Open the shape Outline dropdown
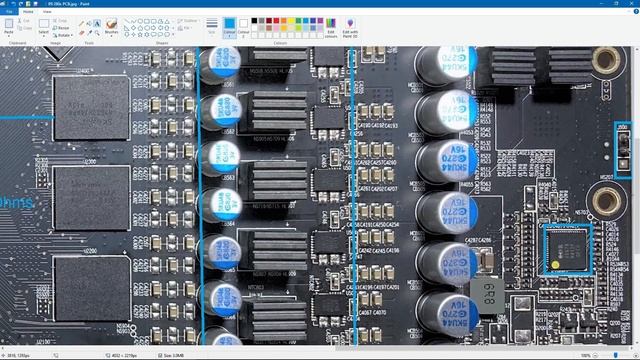Screen dimensions: 640x360 tap(188, 21)
